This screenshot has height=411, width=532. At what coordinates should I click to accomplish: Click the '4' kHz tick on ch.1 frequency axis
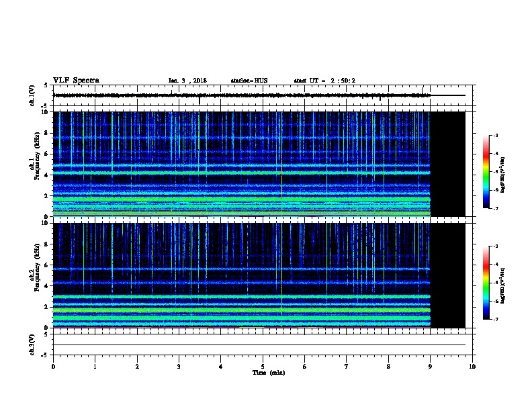coord(47,175)
